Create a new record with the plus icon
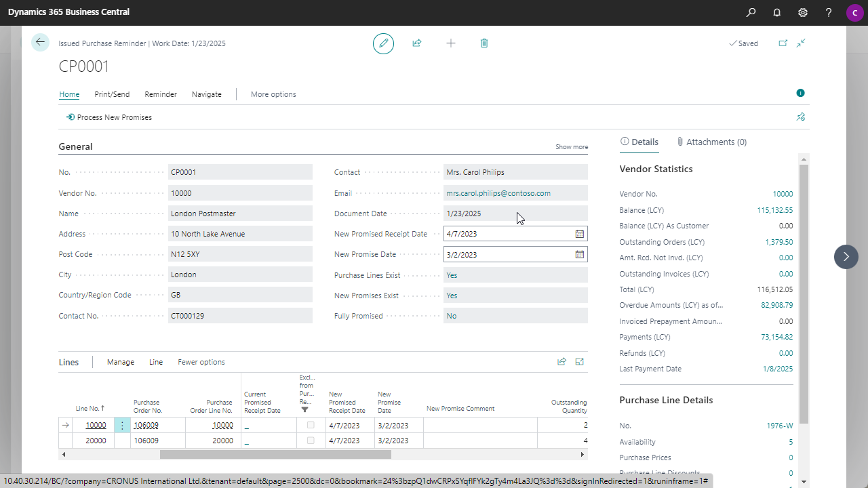The width and height of the screenshot is (868, 488). (451, 43)
